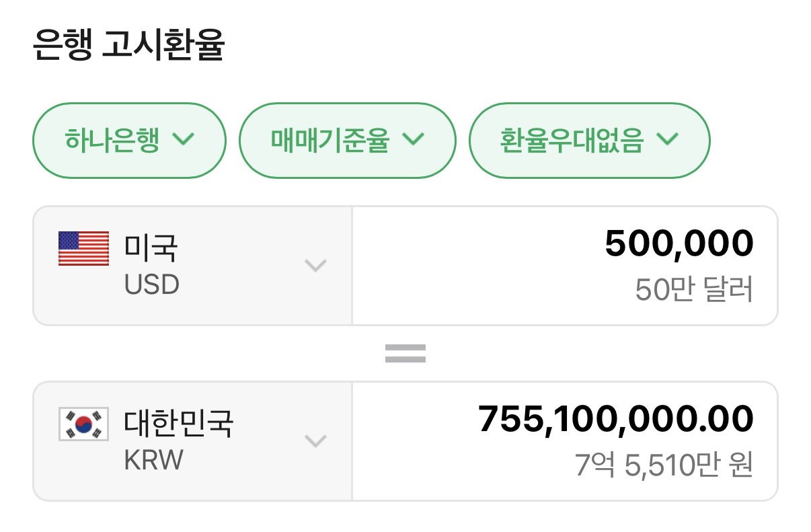811x532 pixels.
Task: Edit the 755,100,000.00 KRW amount field
Action: pyautogui.click(x=565, y=442)
